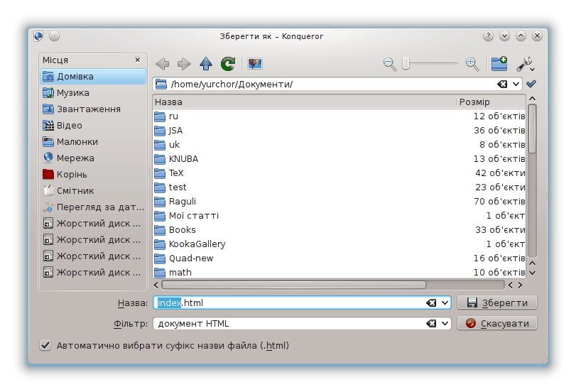Viewport: 576px width, 392px height.
Task: Select the TeX folder in list
Action: (176, 173)
